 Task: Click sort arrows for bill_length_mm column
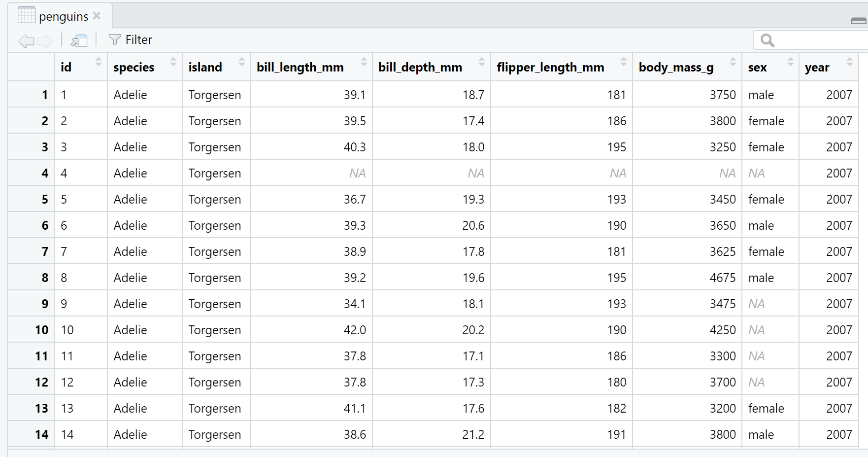pyautogui.click(x=364, y=62)
